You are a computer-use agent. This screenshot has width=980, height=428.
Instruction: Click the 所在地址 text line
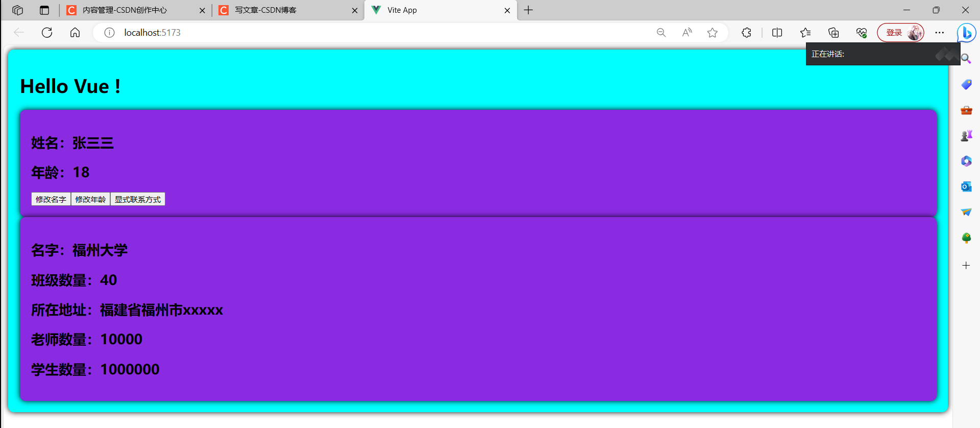tap(127, 310)
